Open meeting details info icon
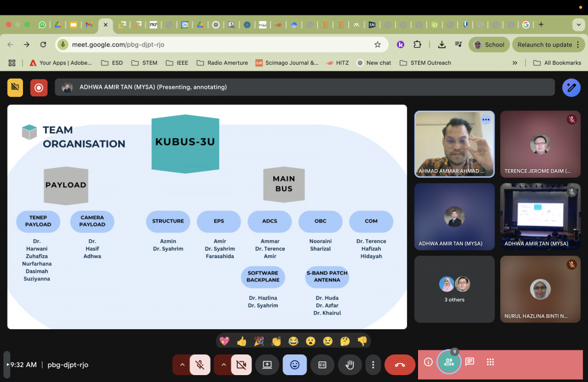 tap(428, 362)
